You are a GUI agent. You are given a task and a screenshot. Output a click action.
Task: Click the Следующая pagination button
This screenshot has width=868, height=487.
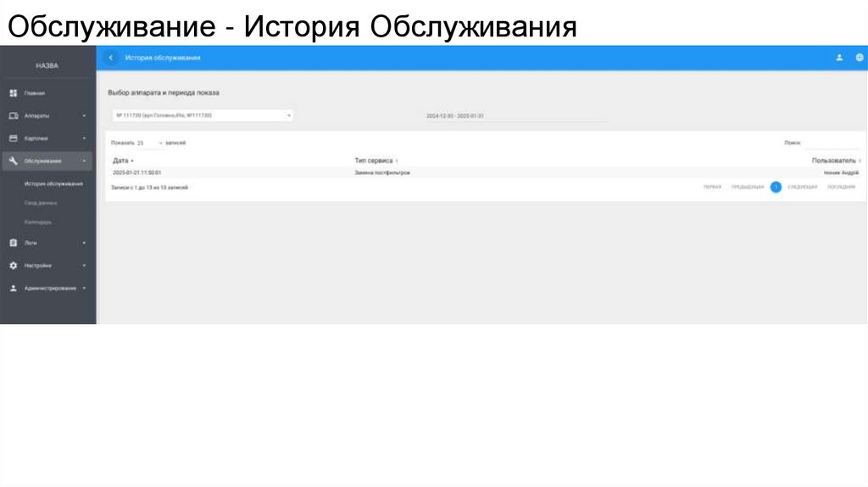tap(803, 188)
